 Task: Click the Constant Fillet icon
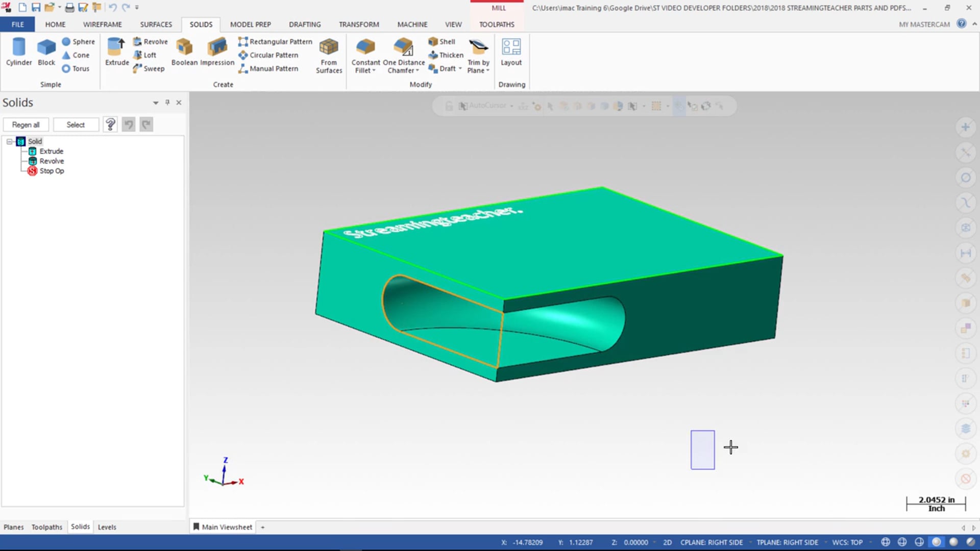365,47
